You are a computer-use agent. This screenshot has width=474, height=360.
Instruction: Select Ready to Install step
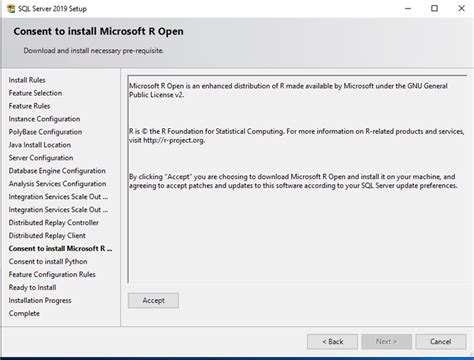point(32,288)
